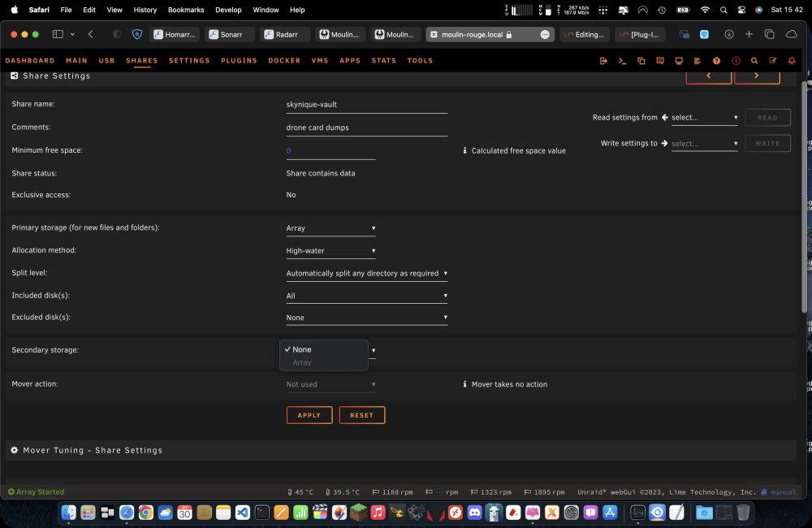812x528 pixels.
Task: Click the page vertical scrollbar
Action: pos(804,197)
